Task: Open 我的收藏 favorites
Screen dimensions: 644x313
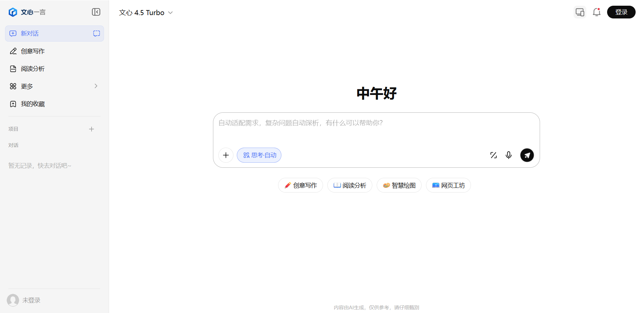Action: (x=33, y=104)
